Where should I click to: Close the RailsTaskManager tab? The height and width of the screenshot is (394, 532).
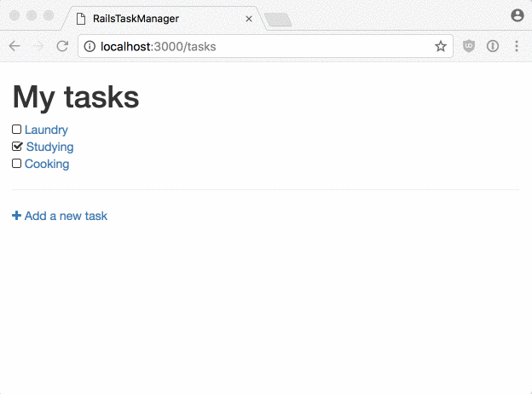[x=249, y=19]
